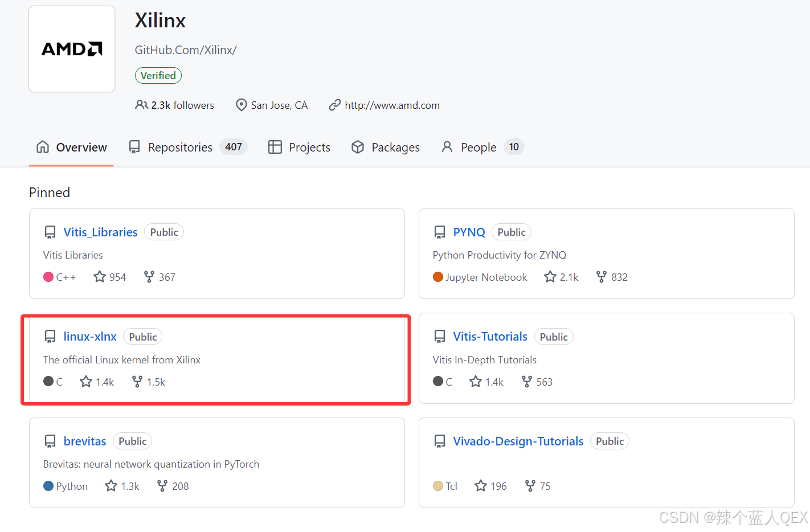Click the Pinned section heading
The height and width of the screenshot is (532, 810).
coord(50,193)
